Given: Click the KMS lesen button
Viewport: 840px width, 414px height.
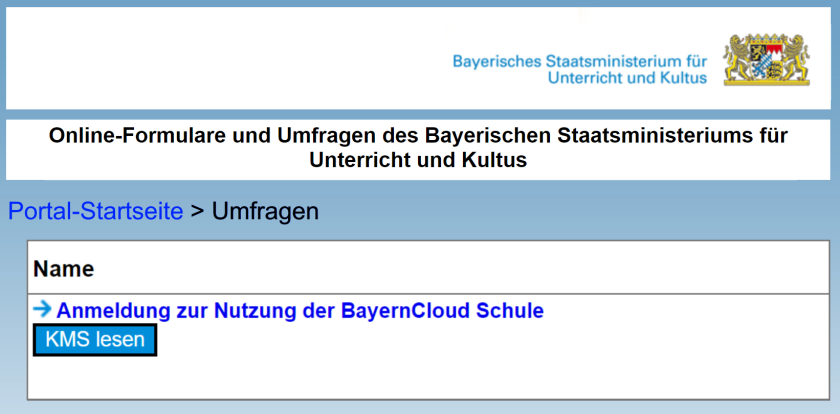Looking at the screenshot, I should (x=95, y=340).
